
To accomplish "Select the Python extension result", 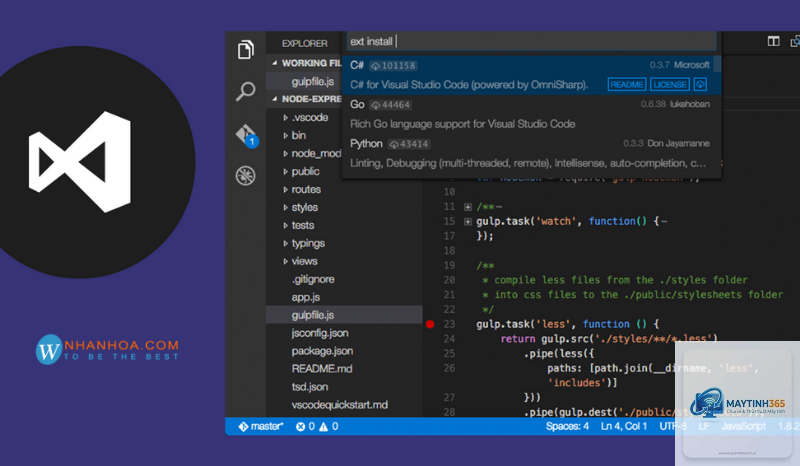I will click(531, 153).
